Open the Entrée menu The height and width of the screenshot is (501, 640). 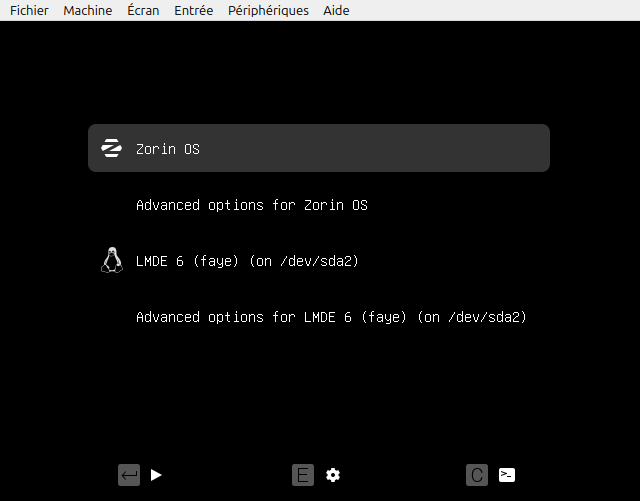click(x=193, y=10)
